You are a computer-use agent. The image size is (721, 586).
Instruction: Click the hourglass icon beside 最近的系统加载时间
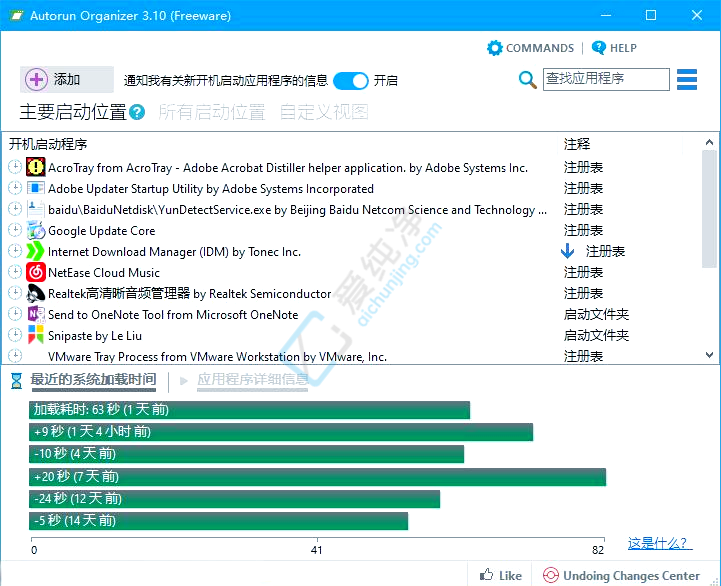pos(16,380)
